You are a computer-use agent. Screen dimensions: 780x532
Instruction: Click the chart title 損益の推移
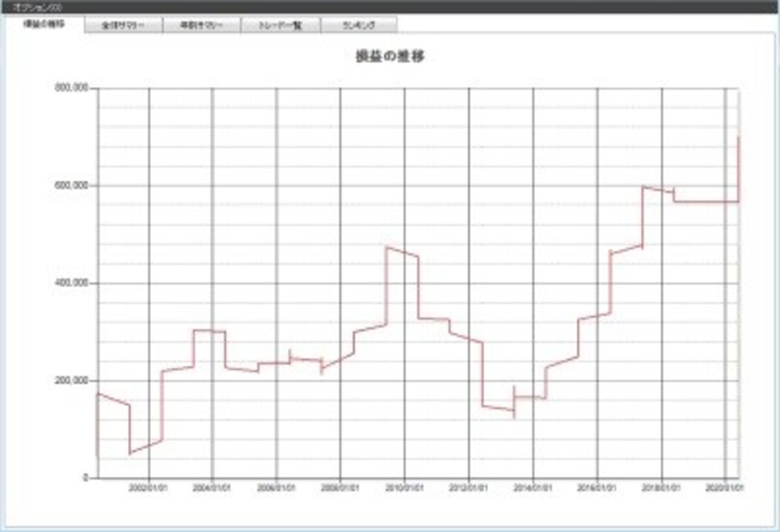coord(390,57)
